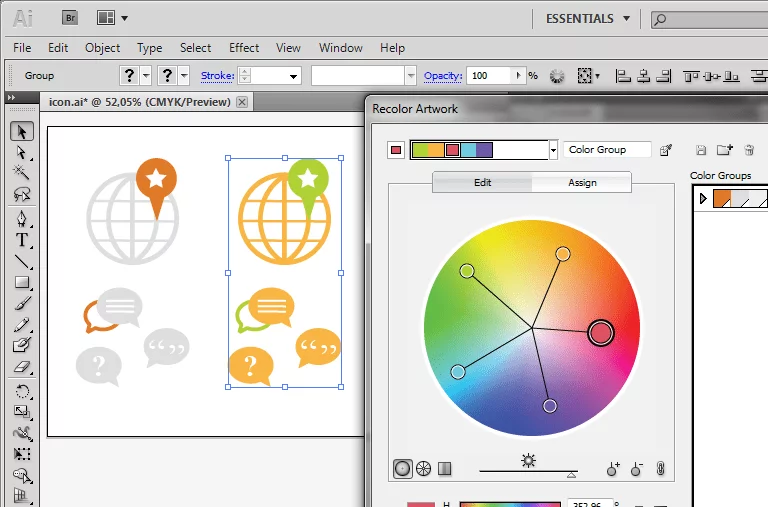Image resolution: width=768 pixels, height=507 pixels.
Task: Switch to color bars display
Action: 444,469
